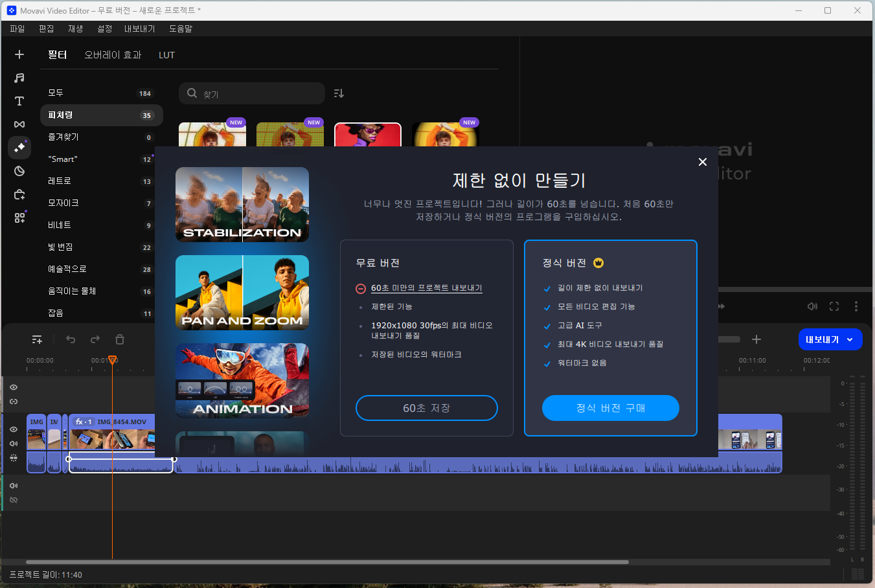Open the widgets grid plus icon
The width and height of the screenshot is (875, 588).
19,218
